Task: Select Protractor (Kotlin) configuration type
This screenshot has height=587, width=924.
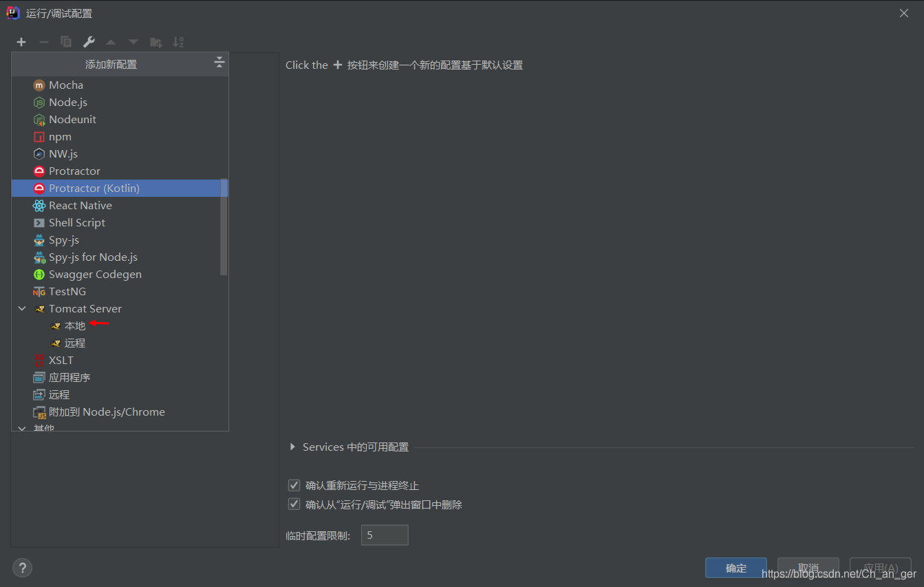Action: point(120,189)
